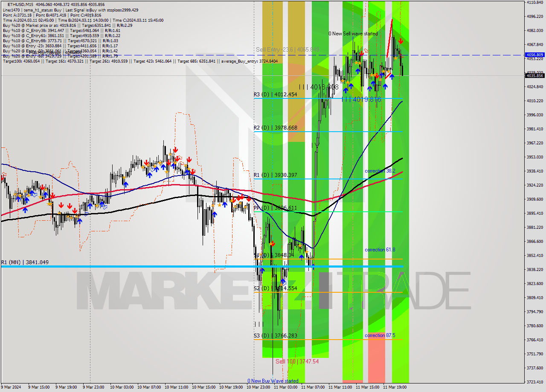Click the '11 Mar 07:00' time axis label
The width and height of the screenshot is (546, 392).
pos(313,387)
